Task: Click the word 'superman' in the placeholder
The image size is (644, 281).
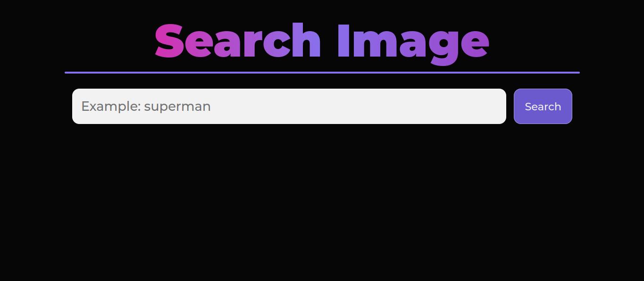Action: 177,107
